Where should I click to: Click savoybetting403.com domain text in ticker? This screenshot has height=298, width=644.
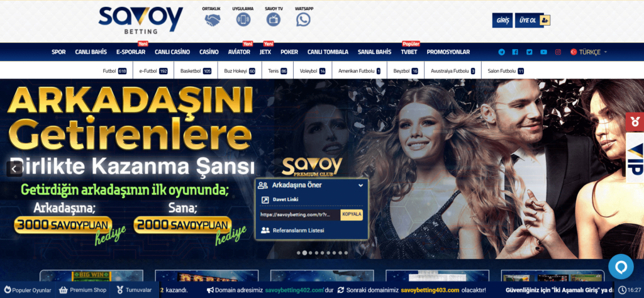pos(430,290)
